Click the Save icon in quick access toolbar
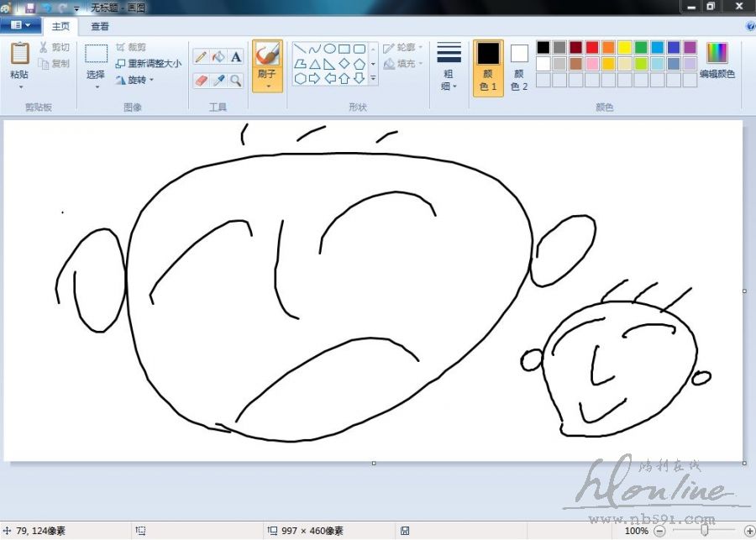756x540 pixels. point(30,8)
